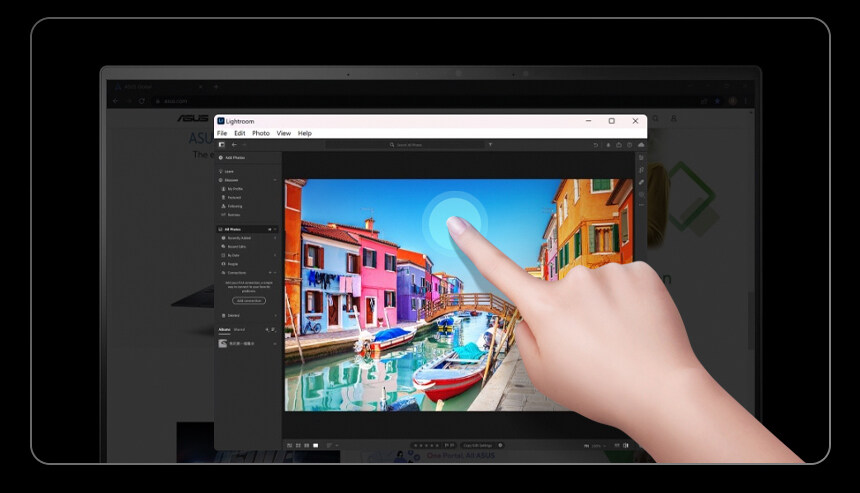Open the album with wave thumbnail
The height and width of the screenshot is (493, 860).
pos(237,343)
